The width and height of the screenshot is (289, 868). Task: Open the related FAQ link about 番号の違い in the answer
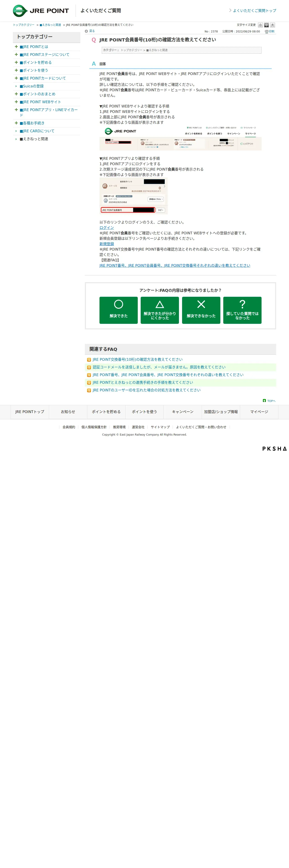click(175, 265)
